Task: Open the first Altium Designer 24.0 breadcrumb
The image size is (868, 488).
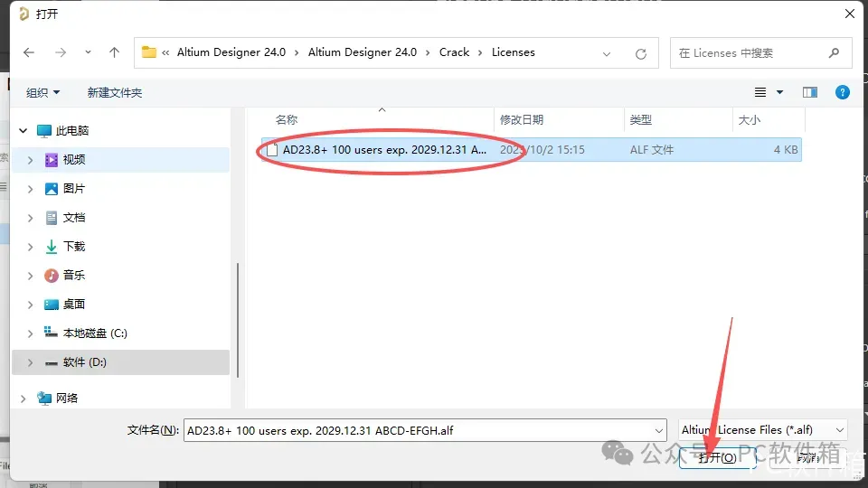Action: point(231,52)
